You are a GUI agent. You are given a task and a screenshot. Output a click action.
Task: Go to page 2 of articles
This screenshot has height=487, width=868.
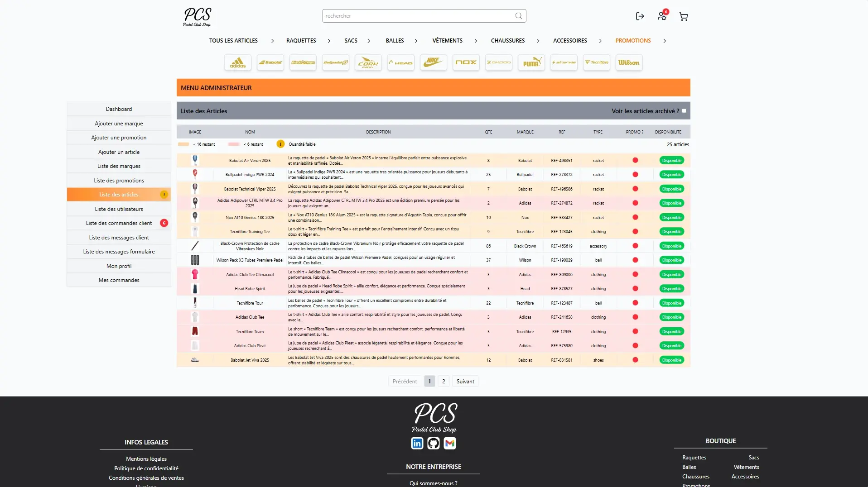pyautogui.click(x=444, y=382)
